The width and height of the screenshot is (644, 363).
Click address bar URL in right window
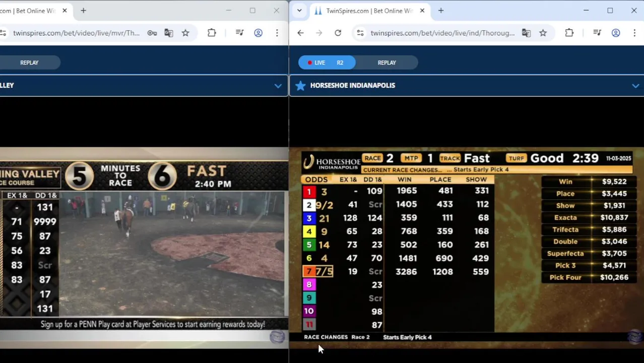(442, 33)
